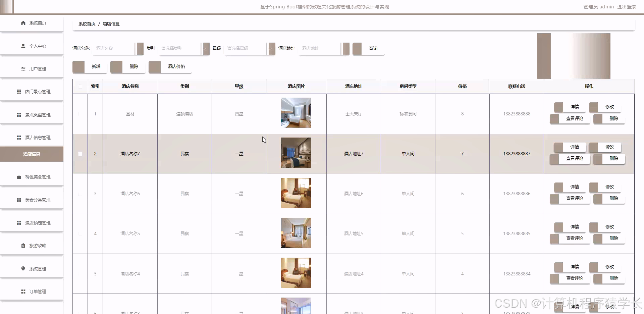Screen dimensions: 644x314
Task: Click 详情 for the 酒店名称7 row
Action: pos(570,147)
